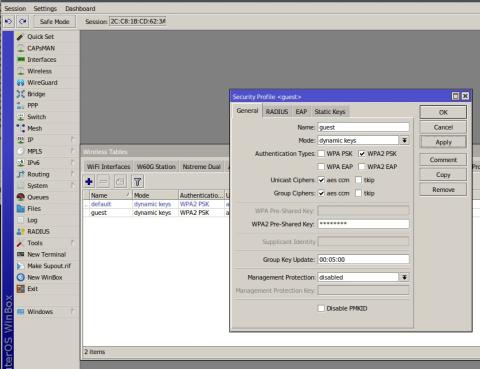Viewport: 480px width, 369px height.
Task: Click the Name input field
Action: coord(363,127)
